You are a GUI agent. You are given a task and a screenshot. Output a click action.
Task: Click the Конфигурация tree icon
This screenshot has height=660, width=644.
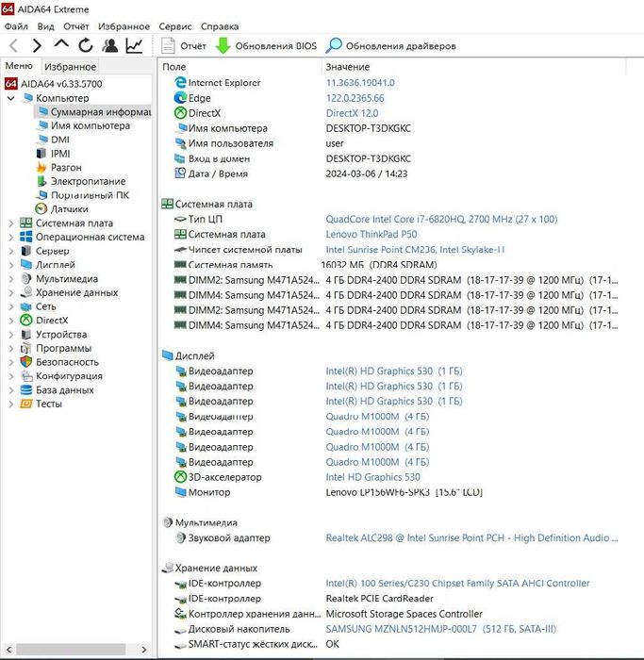coord(26,376)
